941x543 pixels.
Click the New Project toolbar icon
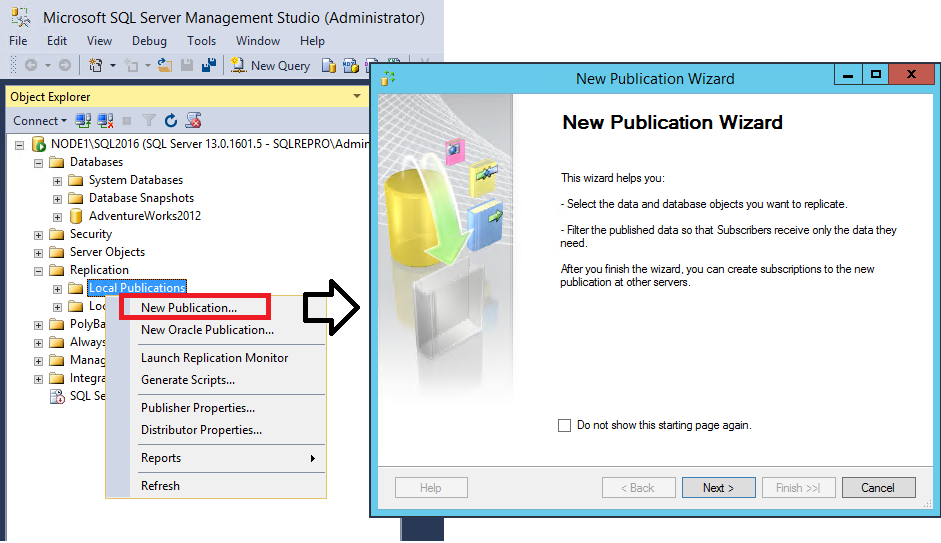(96, 65)
